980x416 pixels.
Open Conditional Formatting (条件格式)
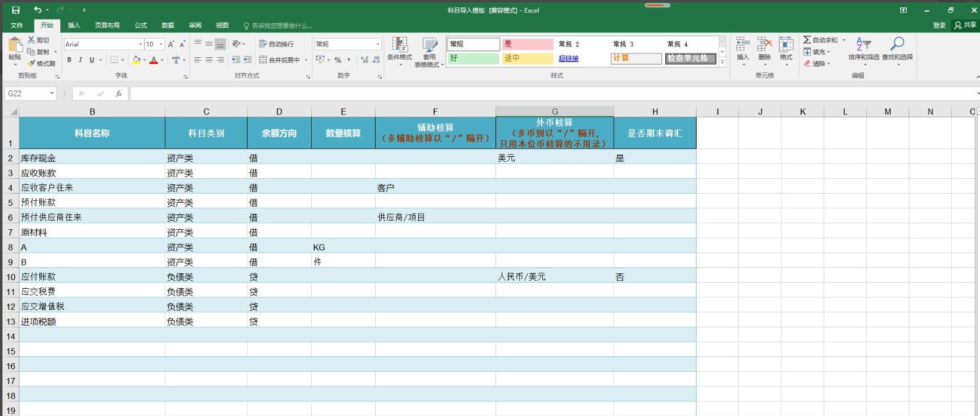pos(400,52)
